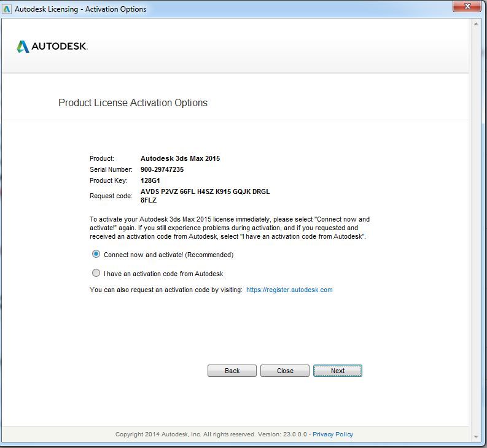The height and width of the screenshot is (448, 487).
Task: Select "I have an activation code" option
Action: 96,273
